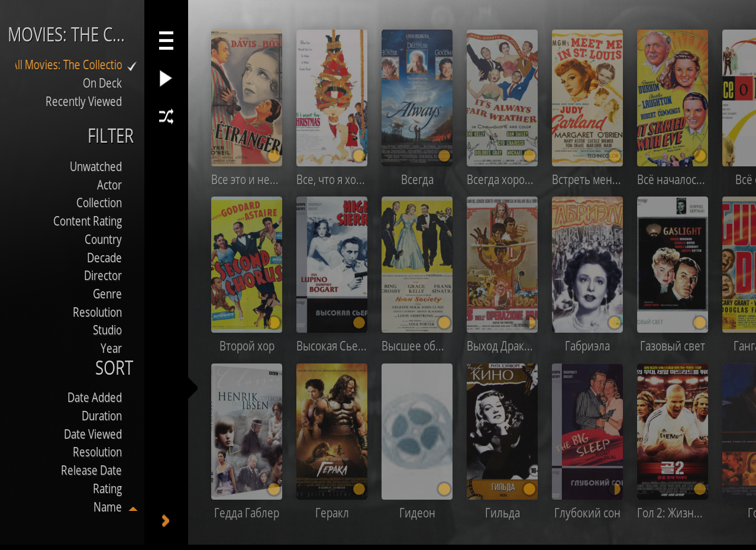Click the title "Геракл"
The width and height of the screenshot is (756, 550).
click(x=332, y=513)
